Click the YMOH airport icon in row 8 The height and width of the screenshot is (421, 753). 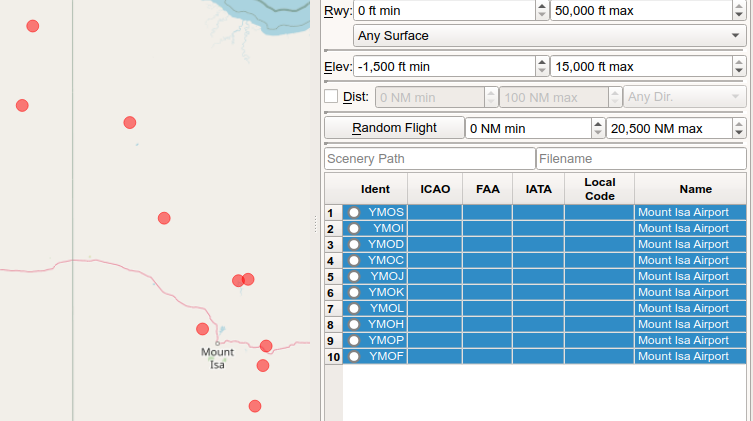pos(354,325)
